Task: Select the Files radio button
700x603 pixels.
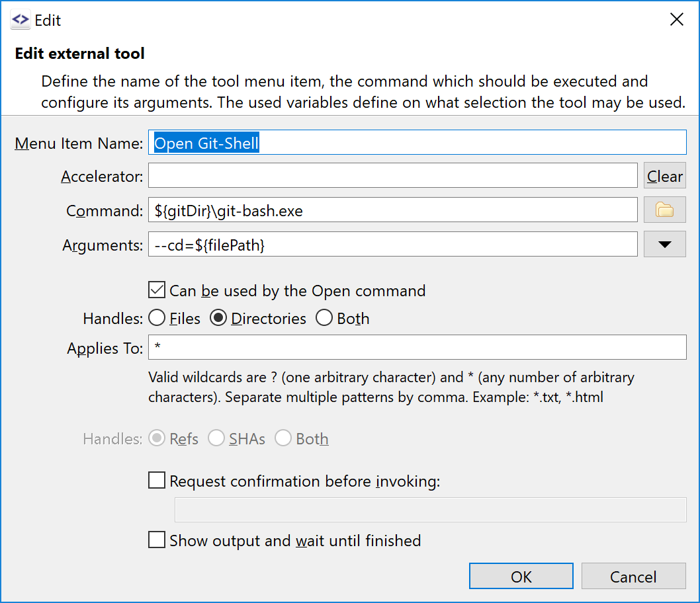Action: coord(156,318)
